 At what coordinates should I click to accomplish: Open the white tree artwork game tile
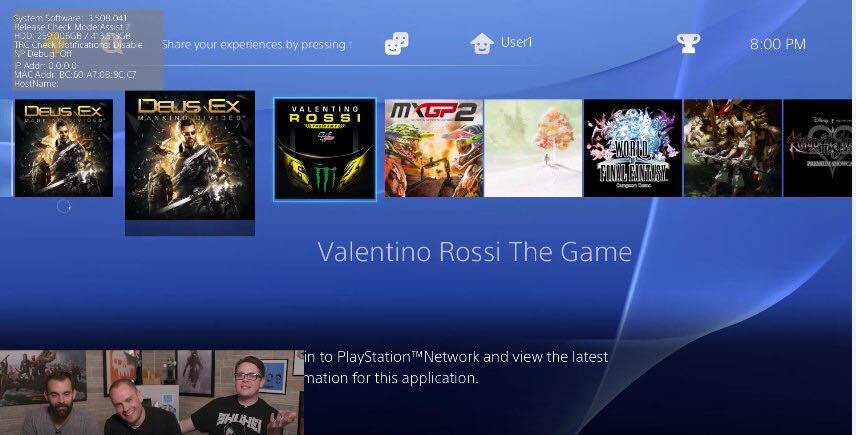tap(533, 148)
